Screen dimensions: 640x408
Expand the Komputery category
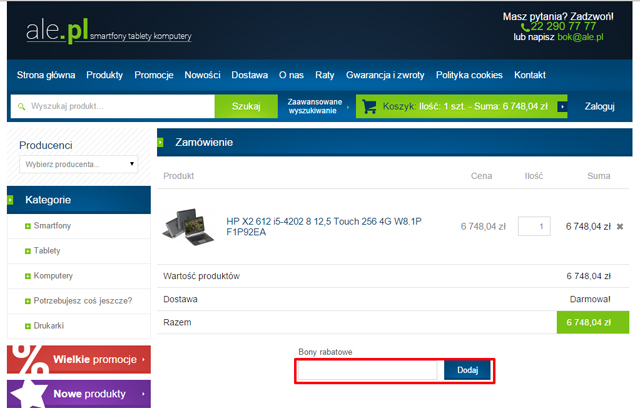point(28,276)
